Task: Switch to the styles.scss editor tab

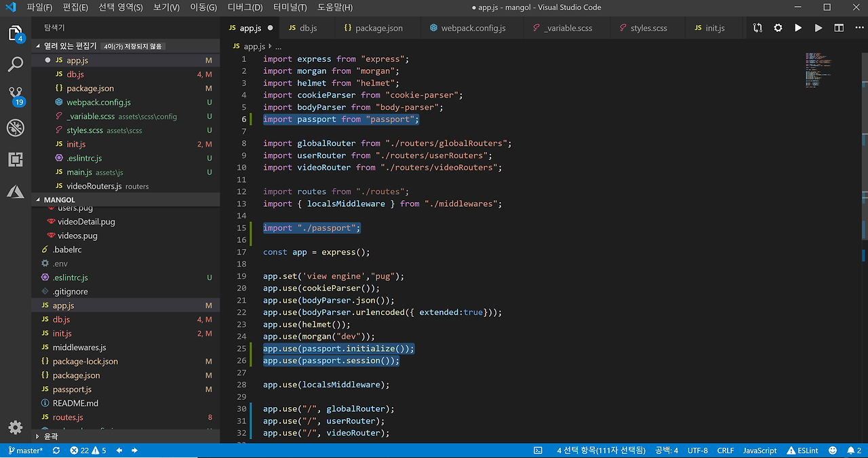Action: click(646, 28)
